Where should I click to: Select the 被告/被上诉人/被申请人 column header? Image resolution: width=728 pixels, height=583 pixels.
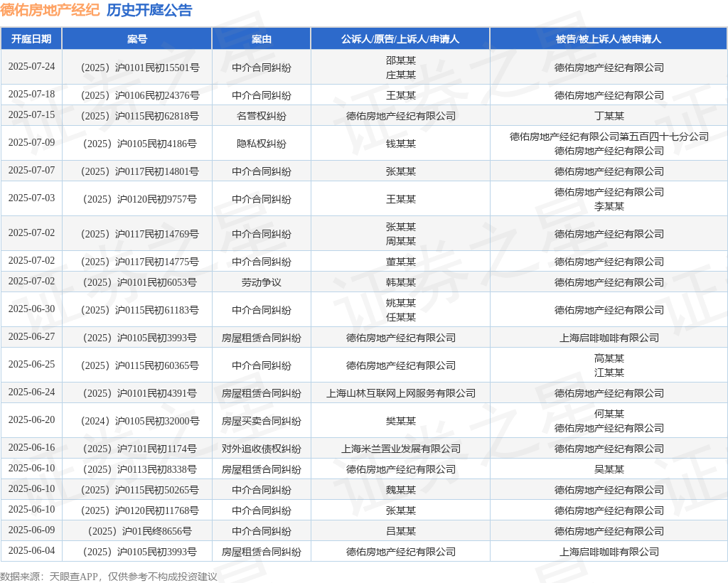pyautogui.click(x=609, y=39)
